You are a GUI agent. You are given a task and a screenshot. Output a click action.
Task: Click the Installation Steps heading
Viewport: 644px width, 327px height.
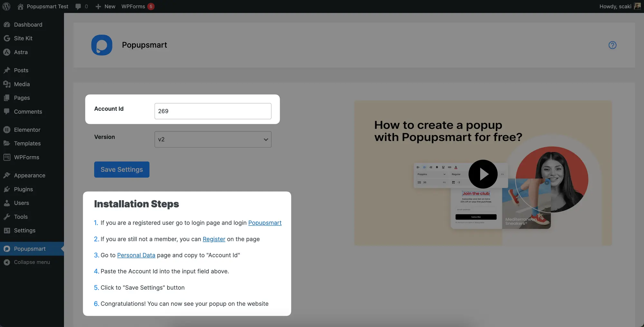click(137, 204)
